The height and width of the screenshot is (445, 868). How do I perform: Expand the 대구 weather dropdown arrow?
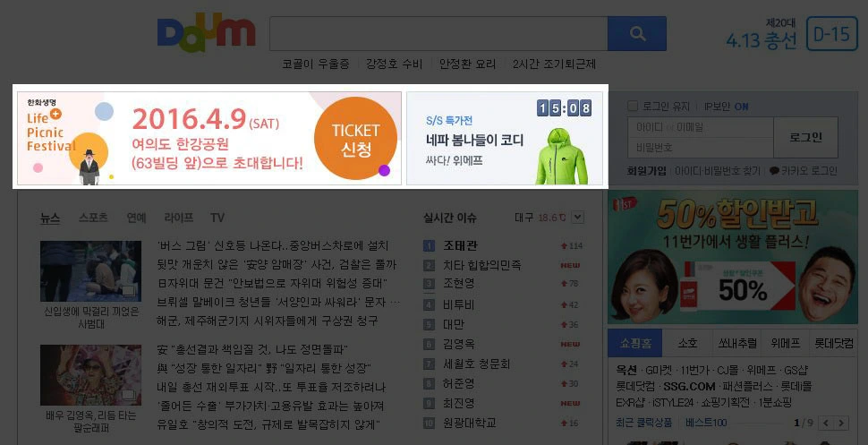point(577,218)
